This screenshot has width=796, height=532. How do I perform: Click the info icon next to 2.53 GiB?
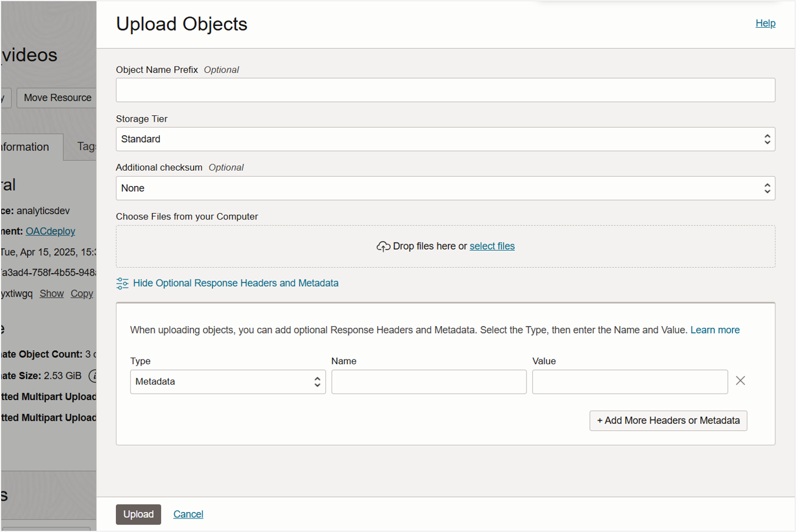pyautogui.click(x=93, y=376)
